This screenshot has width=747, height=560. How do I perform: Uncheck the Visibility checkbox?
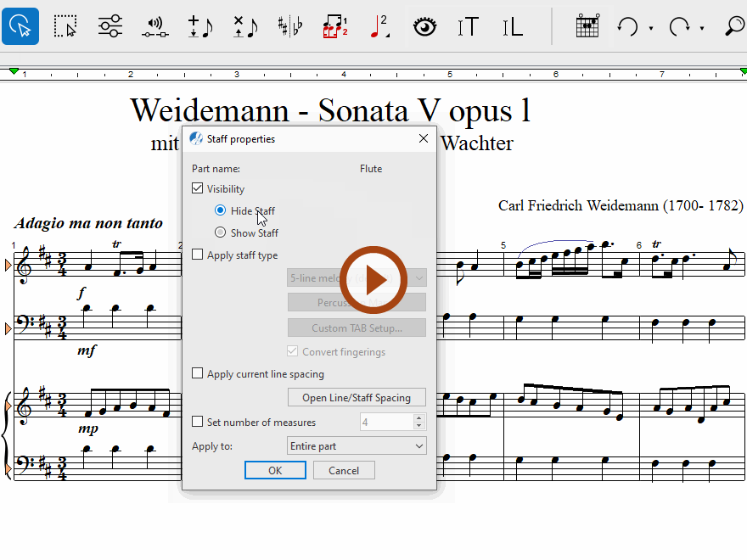click(x=197, y=188)
